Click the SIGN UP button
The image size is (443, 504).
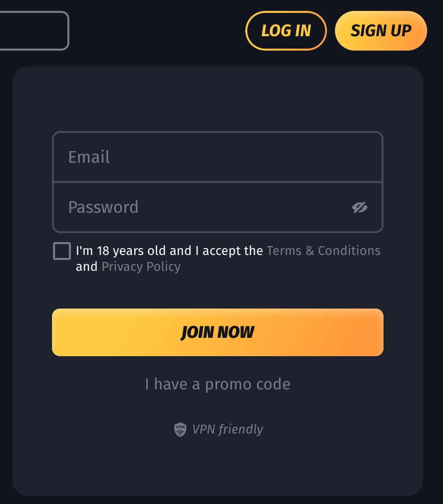pyautogui.click(x=381, y=31)
